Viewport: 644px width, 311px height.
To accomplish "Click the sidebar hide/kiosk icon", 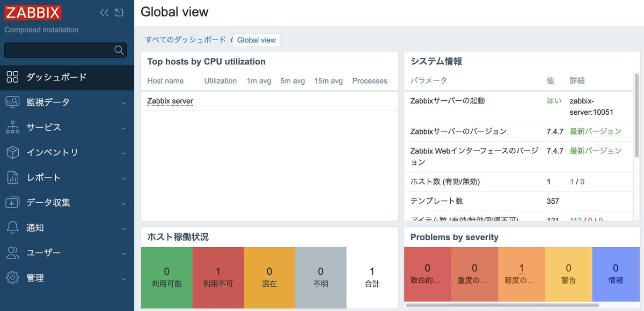I will click(x=119, y=12).
